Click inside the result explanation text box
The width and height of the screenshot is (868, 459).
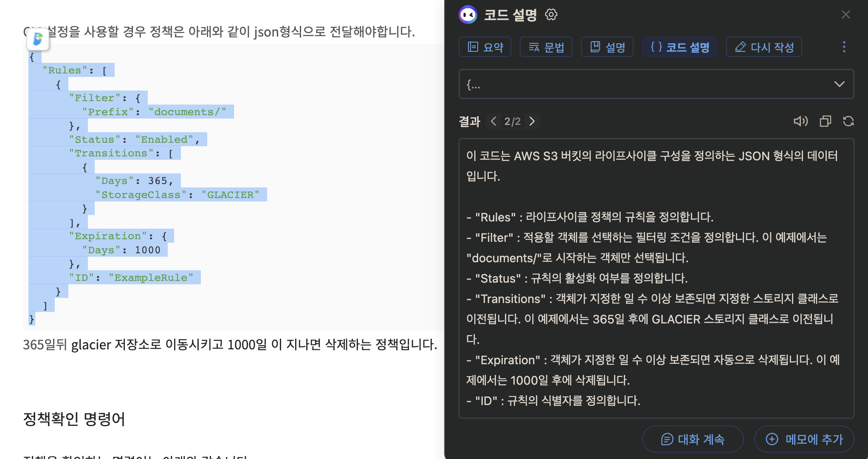tap(656, 278)
